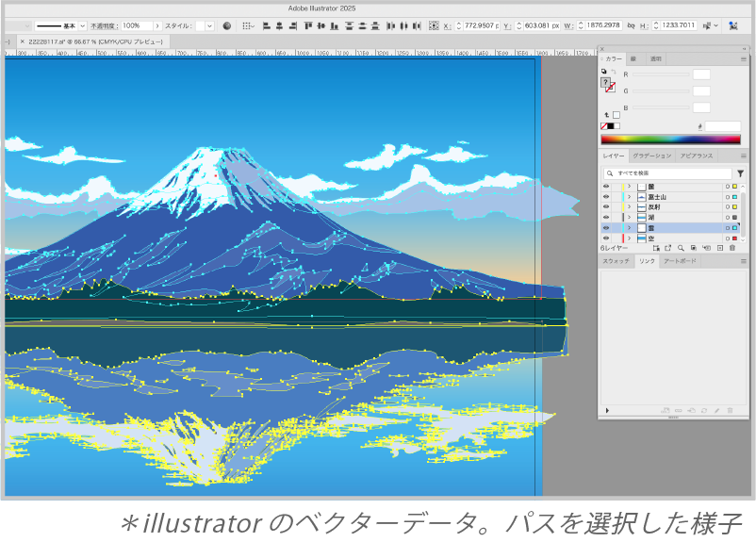Hide the 空 layer
This screenshot has width=756, height=542.
pyautogui.click(x=606, y=238)
